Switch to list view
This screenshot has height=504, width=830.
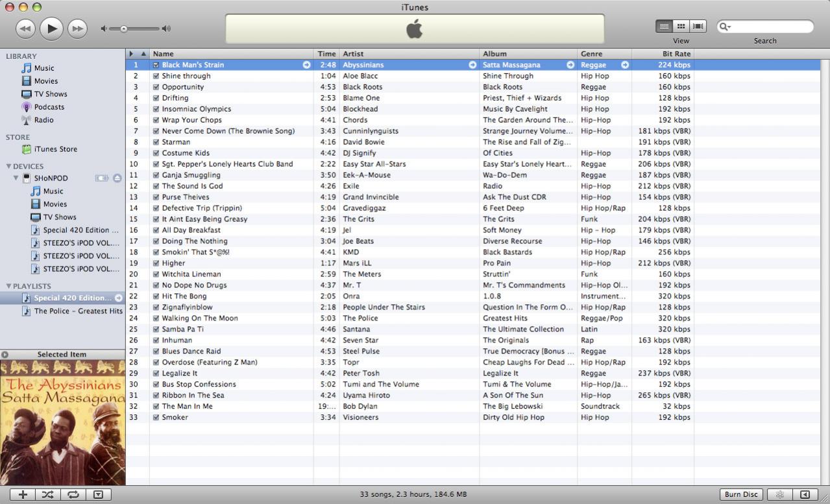(664, 27)
